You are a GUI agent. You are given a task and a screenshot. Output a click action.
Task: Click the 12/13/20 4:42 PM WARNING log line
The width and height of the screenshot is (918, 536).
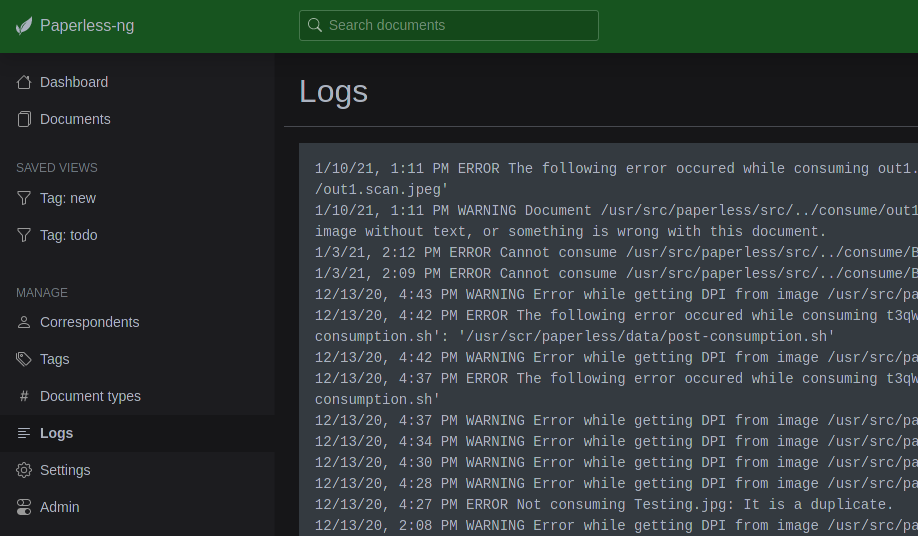(616, 358)
